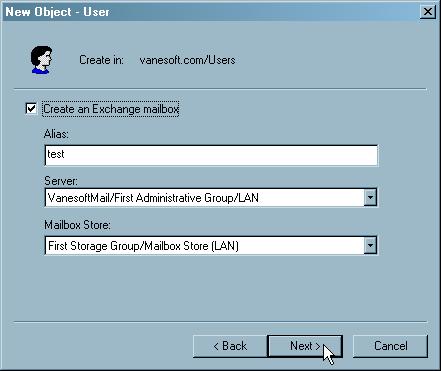Click the Mailbox Store: label
Viewport: 441px width, 371px height.
tap(77, 225)
